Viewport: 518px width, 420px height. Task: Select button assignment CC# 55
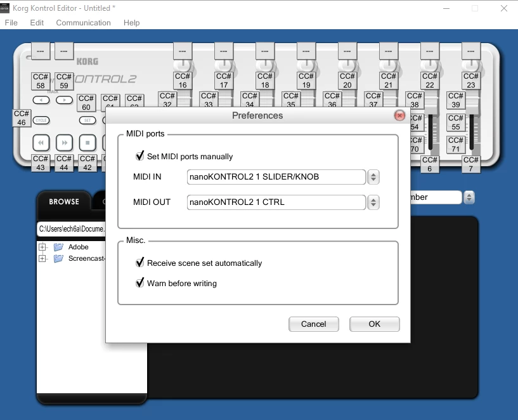coord(456,122)
